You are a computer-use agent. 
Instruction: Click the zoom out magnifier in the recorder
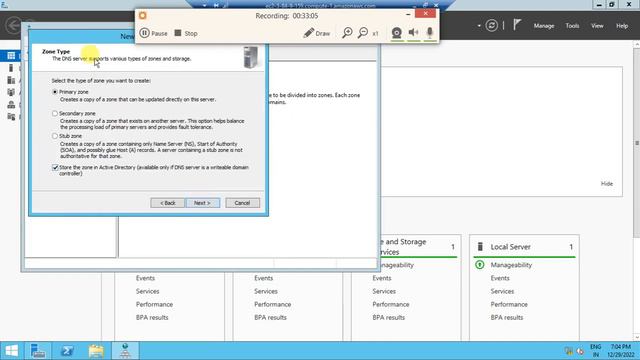tap(362, 33)
